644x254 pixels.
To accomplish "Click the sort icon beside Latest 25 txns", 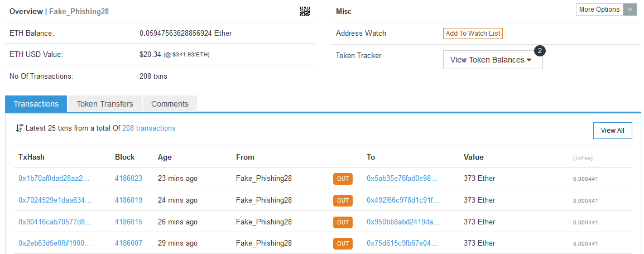I will point(20,128).
